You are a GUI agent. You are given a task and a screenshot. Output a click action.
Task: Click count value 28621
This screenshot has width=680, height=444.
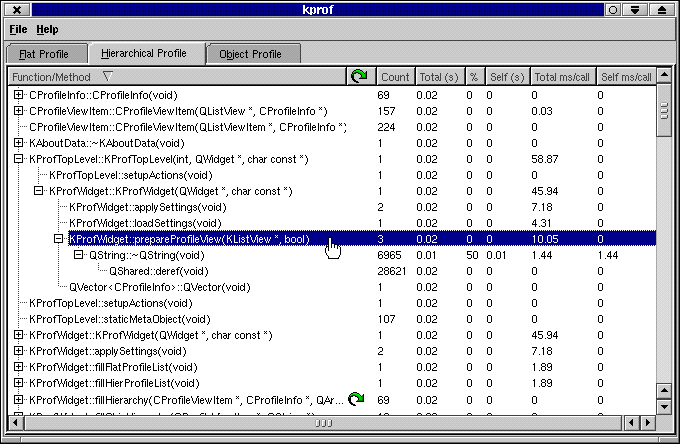tap(392, 271)
